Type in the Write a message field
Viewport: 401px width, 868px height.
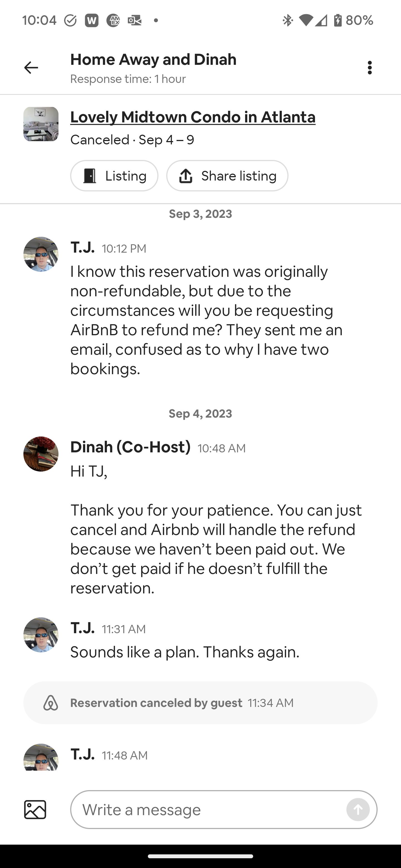[209, 809]
